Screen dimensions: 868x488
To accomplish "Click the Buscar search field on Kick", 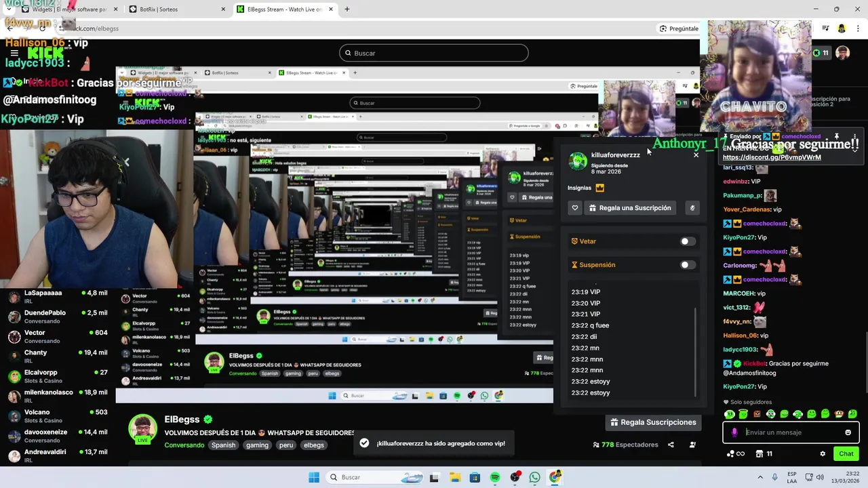I will click(434, 53).
